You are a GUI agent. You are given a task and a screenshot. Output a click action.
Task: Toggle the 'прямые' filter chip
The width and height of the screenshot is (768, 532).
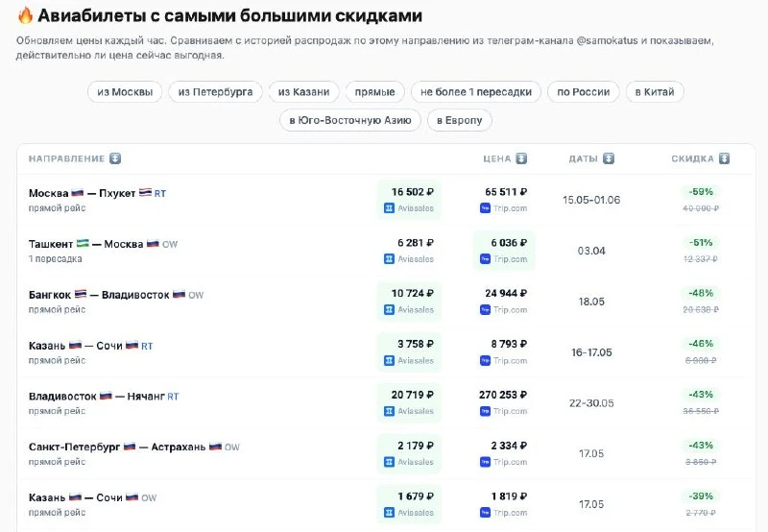click(374, 92)
